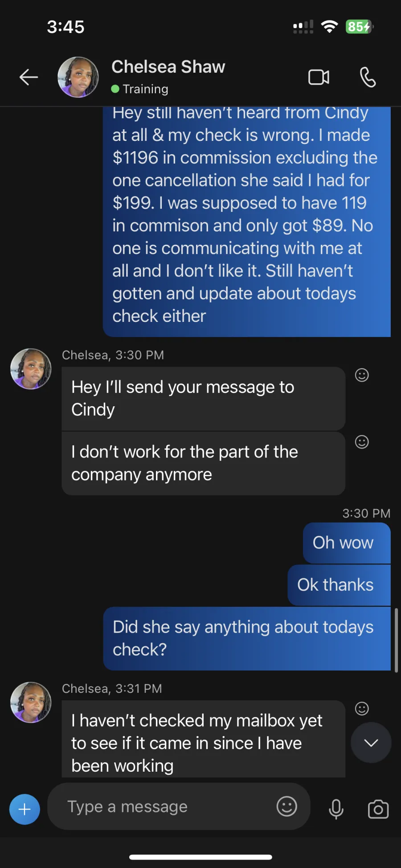Tap the Training status label
The height and width of the screenshot is (868, 401).
point(145,89)
